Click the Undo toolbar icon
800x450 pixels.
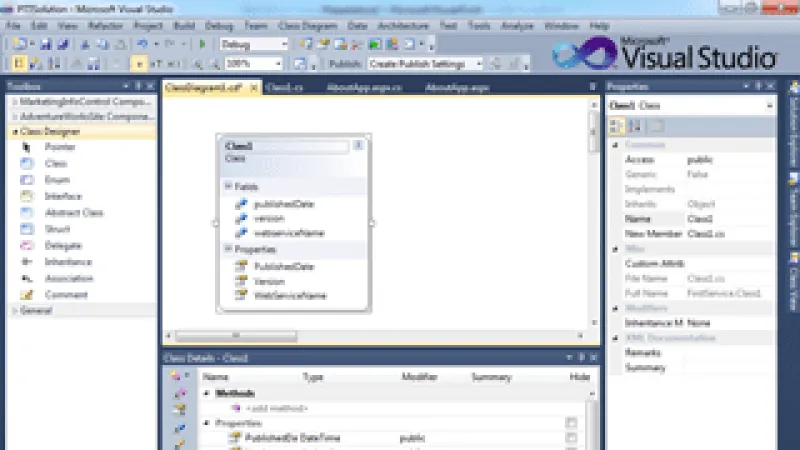(142, 44)
